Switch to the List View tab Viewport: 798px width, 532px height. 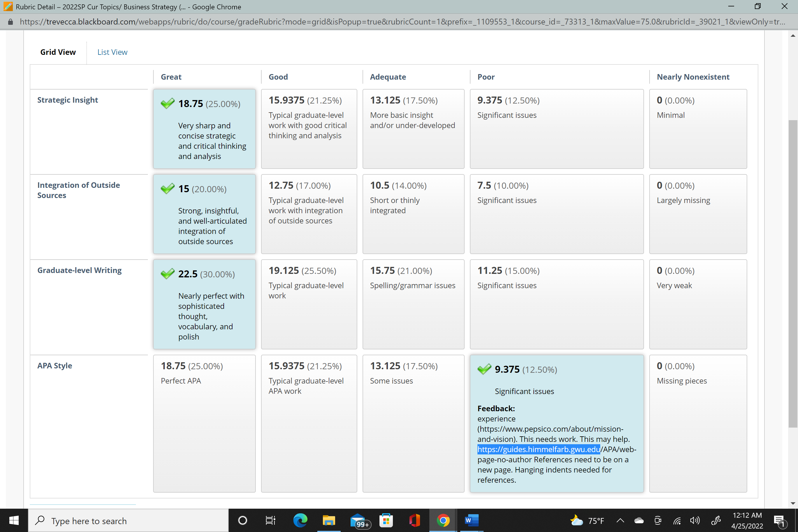pos(112,52)
